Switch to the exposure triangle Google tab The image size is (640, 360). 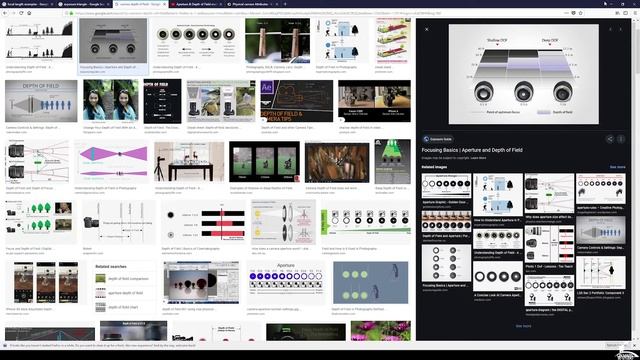[84, 4]
